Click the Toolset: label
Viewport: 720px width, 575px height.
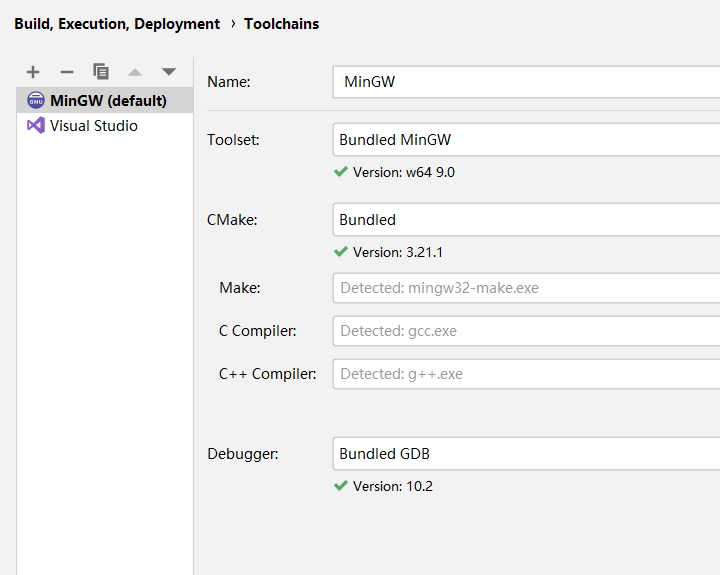pyautogui.click(x=233, y=140)
